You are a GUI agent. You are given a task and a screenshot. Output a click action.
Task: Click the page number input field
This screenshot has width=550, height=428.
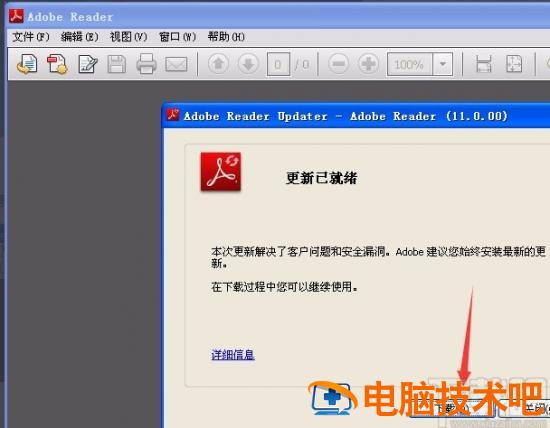coord(278,64)
